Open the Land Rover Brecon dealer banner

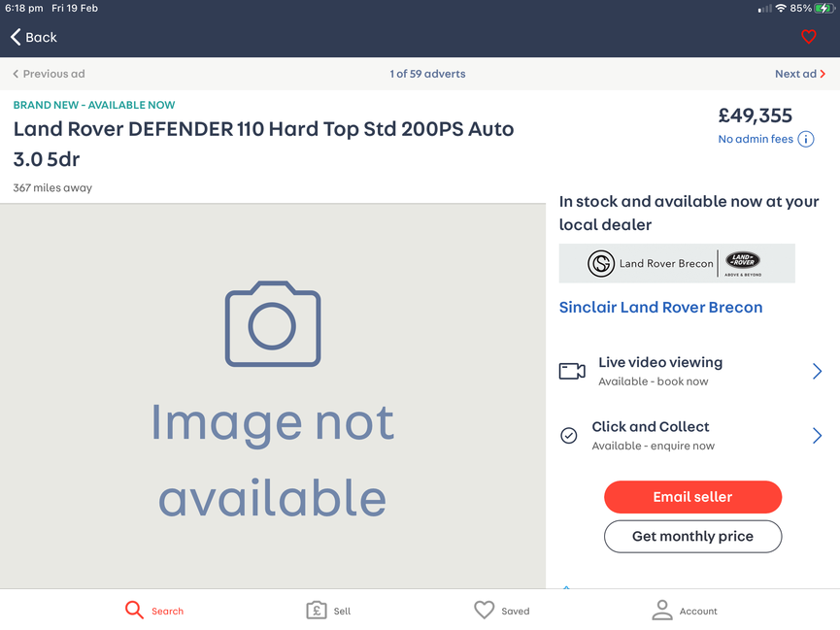[x=677, y=263]
